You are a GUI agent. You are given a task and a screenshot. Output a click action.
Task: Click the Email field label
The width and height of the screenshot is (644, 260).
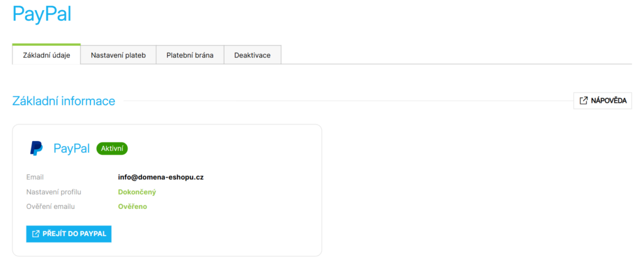click(35, 178)
